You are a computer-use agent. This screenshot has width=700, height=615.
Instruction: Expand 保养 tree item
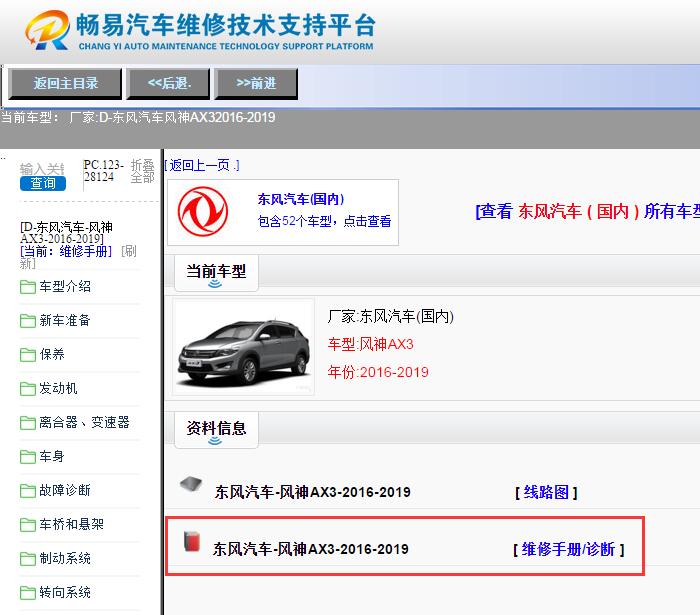coord(52,354)
